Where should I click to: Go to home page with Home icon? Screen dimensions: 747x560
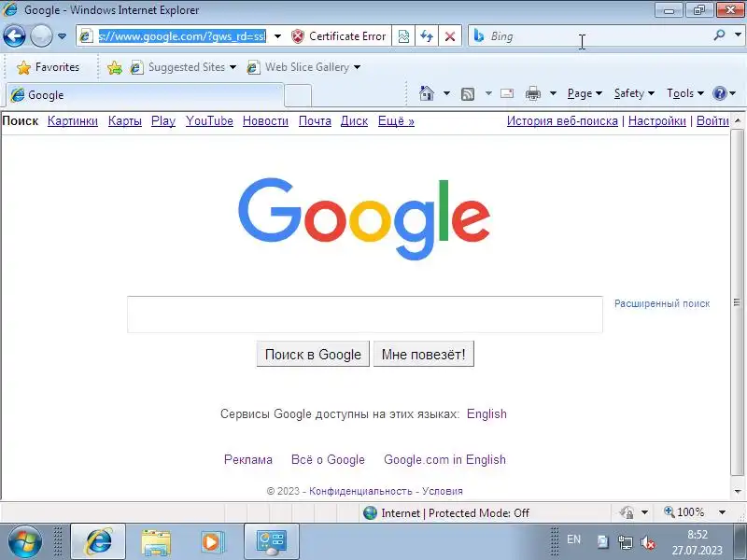[x=427, y=93]
